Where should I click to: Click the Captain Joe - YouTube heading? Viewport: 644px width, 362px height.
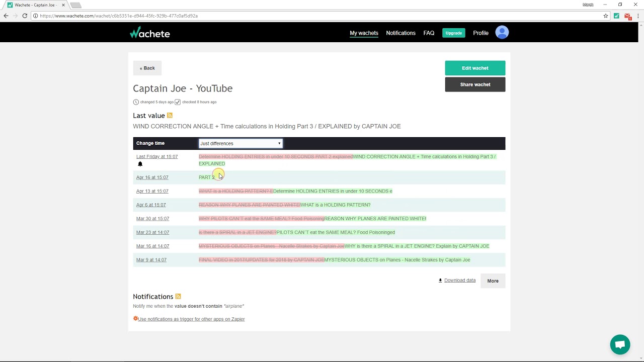(x=183, y=88)
